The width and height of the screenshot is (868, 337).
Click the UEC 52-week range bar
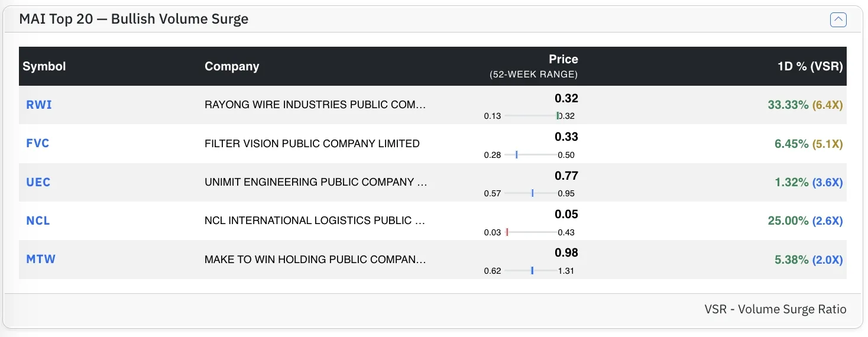click(530, 193)
